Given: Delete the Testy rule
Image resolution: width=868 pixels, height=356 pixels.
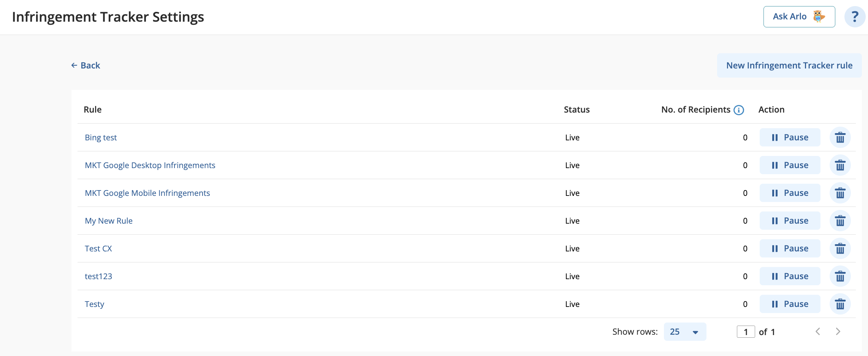Looking at the screenshot, I should coord(840,304).
